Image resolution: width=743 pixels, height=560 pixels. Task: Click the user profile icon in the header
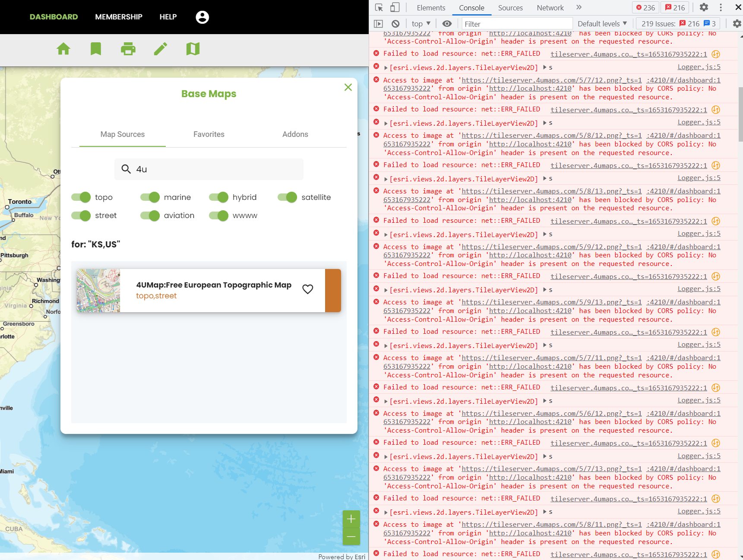[x=202, y=17]
